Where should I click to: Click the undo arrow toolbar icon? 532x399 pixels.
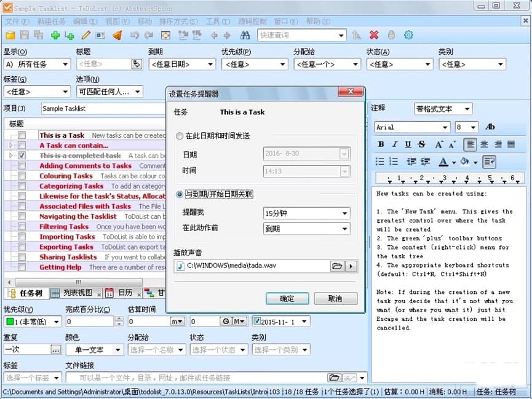pos(135,35)
